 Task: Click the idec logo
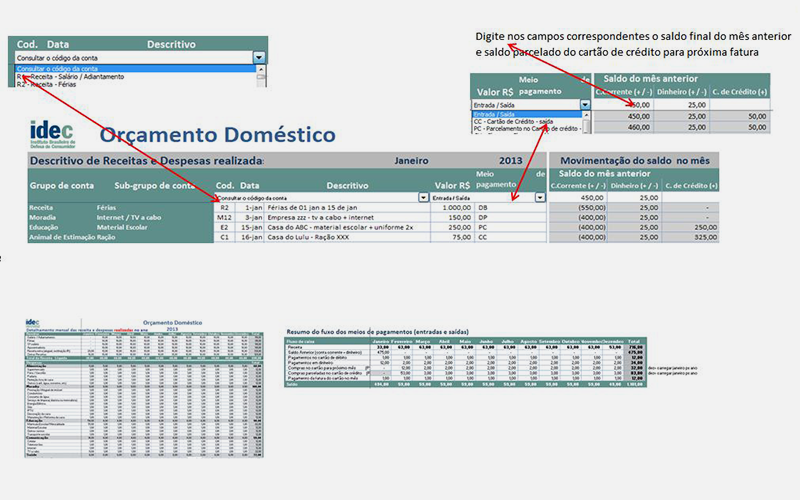[50, 132]
